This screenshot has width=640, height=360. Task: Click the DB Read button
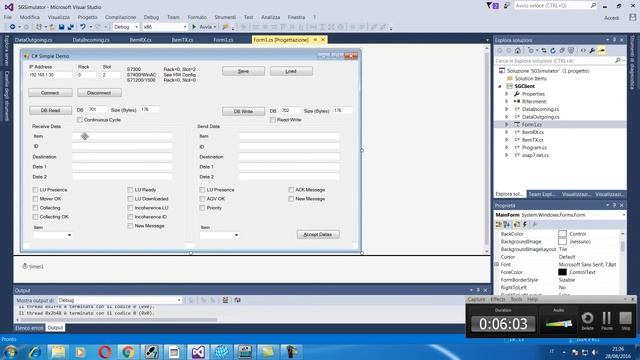[x=50, y=111]
